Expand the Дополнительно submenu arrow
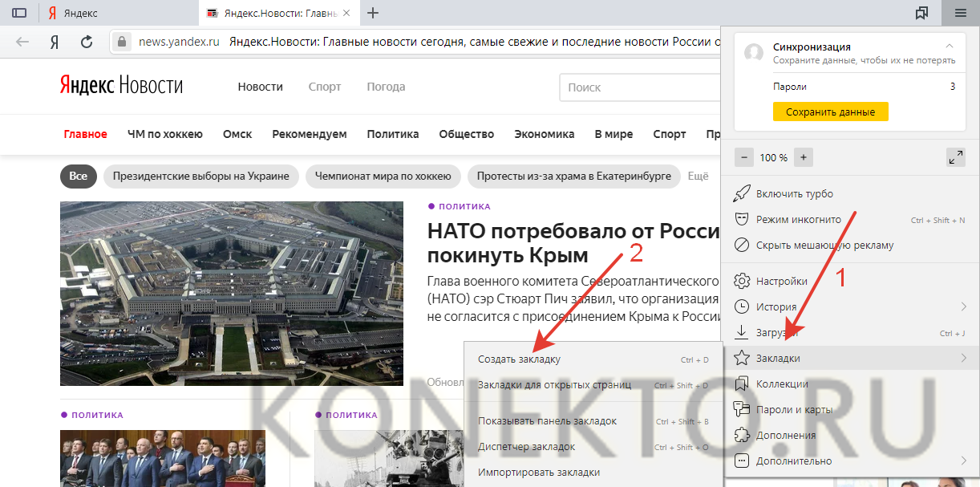 (963, 461)
